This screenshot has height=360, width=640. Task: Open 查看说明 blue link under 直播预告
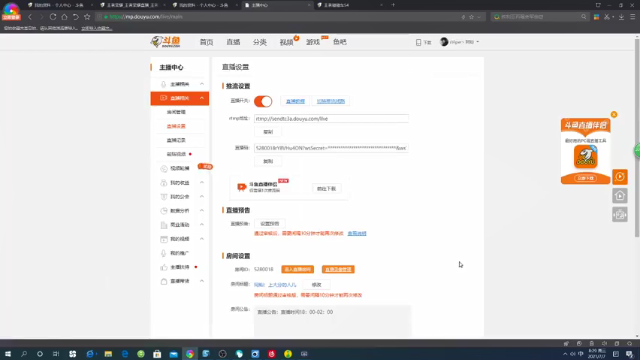pos(357,233)
